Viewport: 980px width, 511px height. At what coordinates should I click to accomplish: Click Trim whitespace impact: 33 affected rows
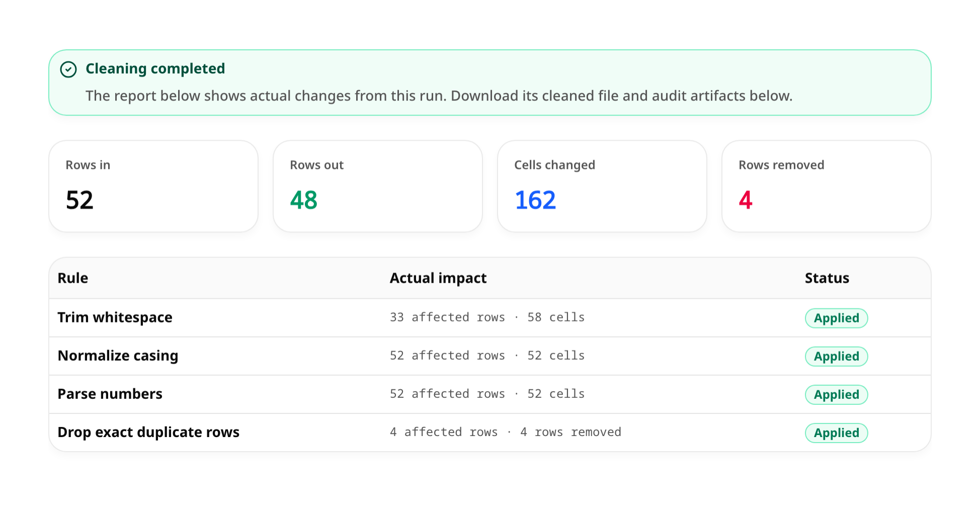(487, 317)
